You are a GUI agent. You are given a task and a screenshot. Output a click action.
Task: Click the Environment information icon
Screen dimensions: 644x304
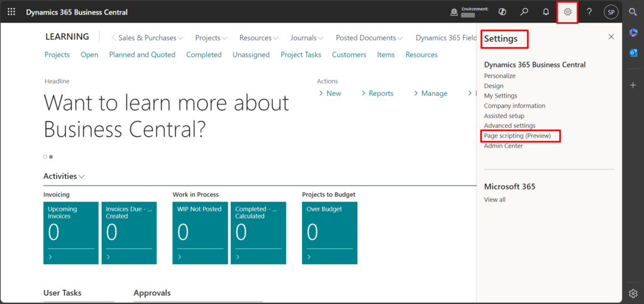click(x=454, y=13)
